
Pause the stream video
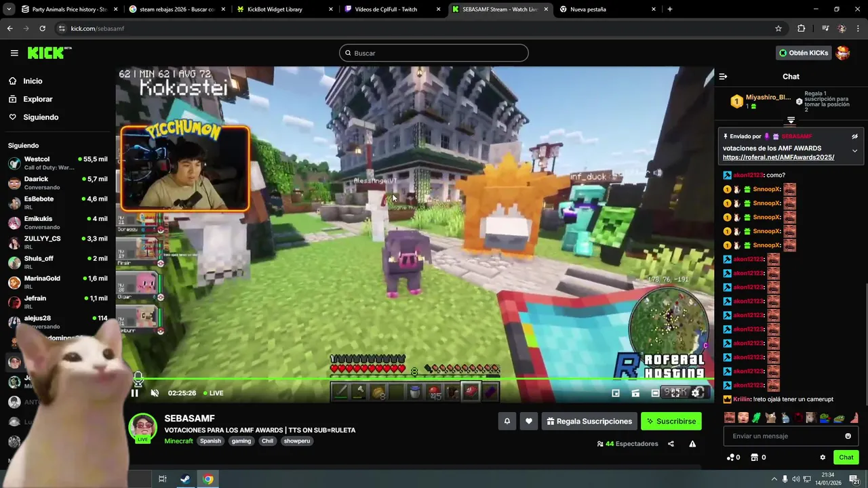(134, 393)
